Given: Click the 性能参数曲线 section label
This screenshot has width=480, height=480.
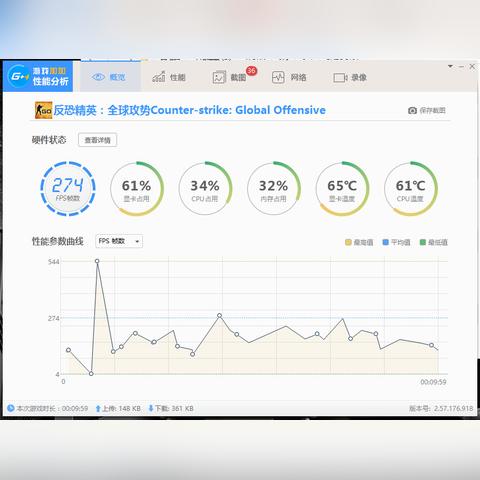Looking at the screenshot, I should point(58,241).
